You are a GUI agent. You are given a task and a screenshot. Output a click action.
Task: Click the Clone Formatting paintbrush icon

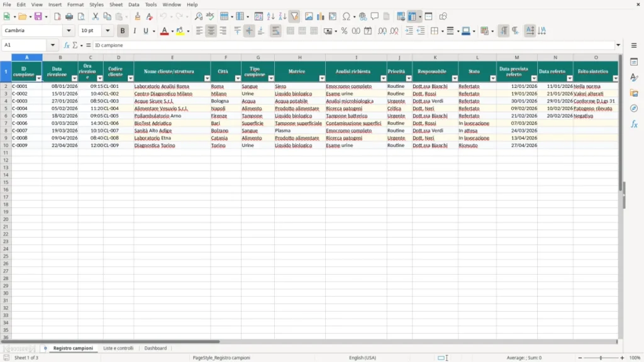tap(138, 16)
